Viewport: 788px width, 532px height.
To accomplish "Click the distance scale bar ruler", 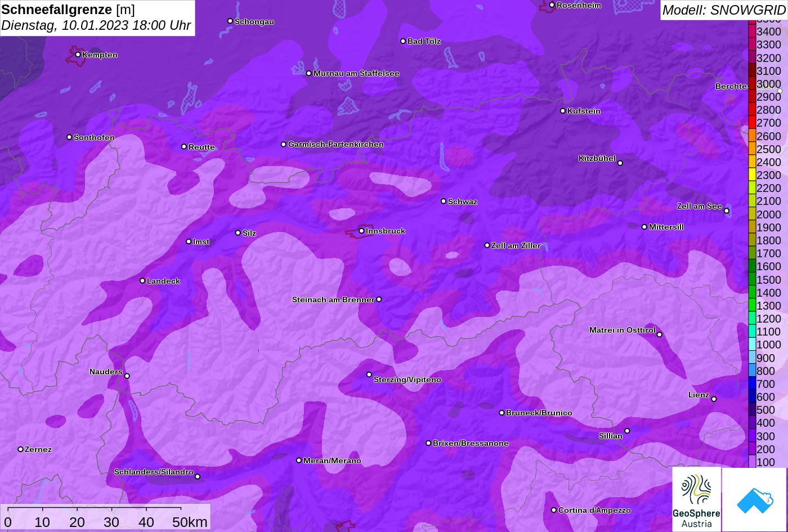I will (94, 509).
